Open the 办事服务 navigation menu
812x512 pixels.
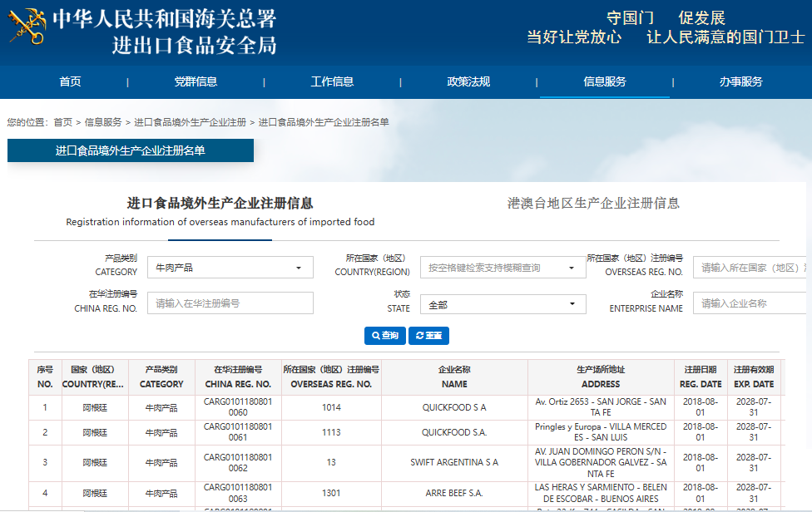pyautogui.click(x=740, y=81)
